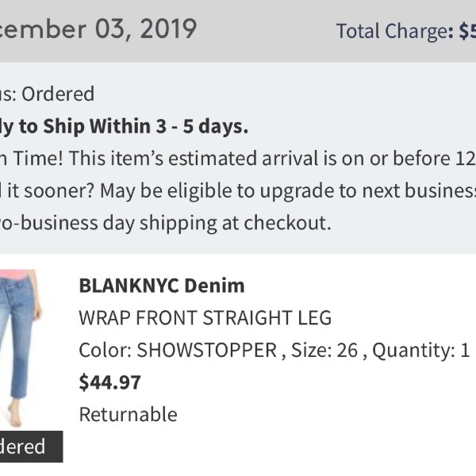
Task: Click the Ordered status badge under image
Action: pyautogui.click(x=31, y=446)
